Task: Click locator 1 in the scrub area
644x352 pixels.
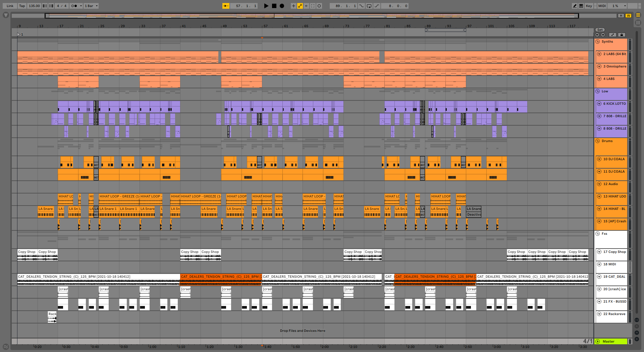Action: (20, 34)
